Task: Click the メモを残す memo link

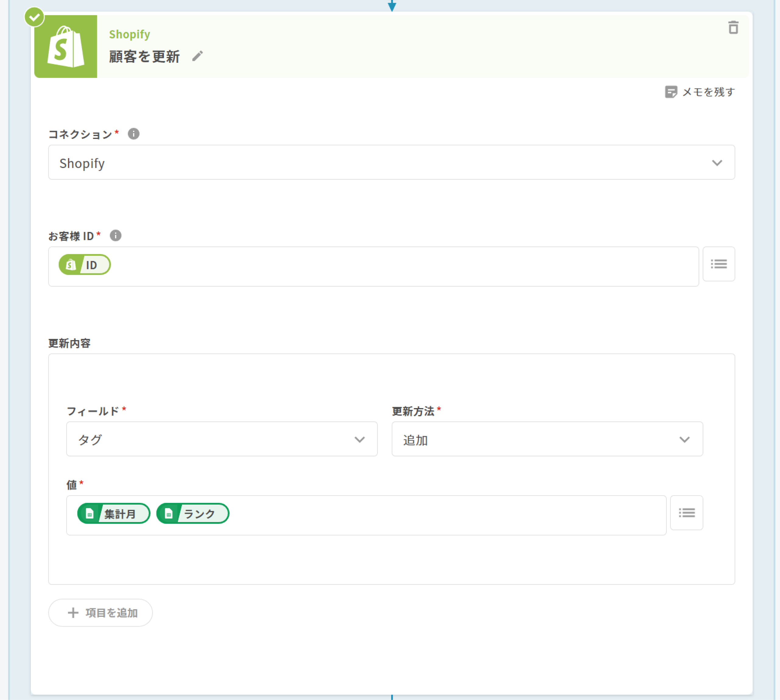Action: click(x=700, y=92)
